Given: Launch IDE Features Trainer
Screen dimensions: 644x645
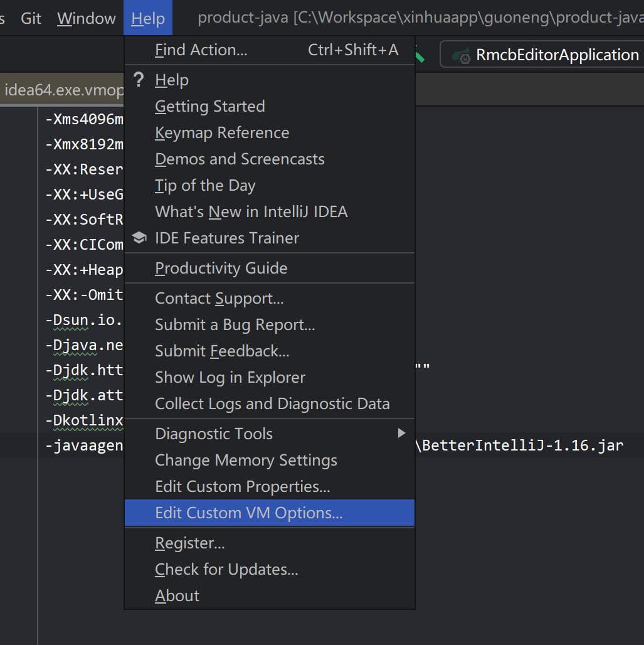Looking at the screenshot, I should (270, 238).
